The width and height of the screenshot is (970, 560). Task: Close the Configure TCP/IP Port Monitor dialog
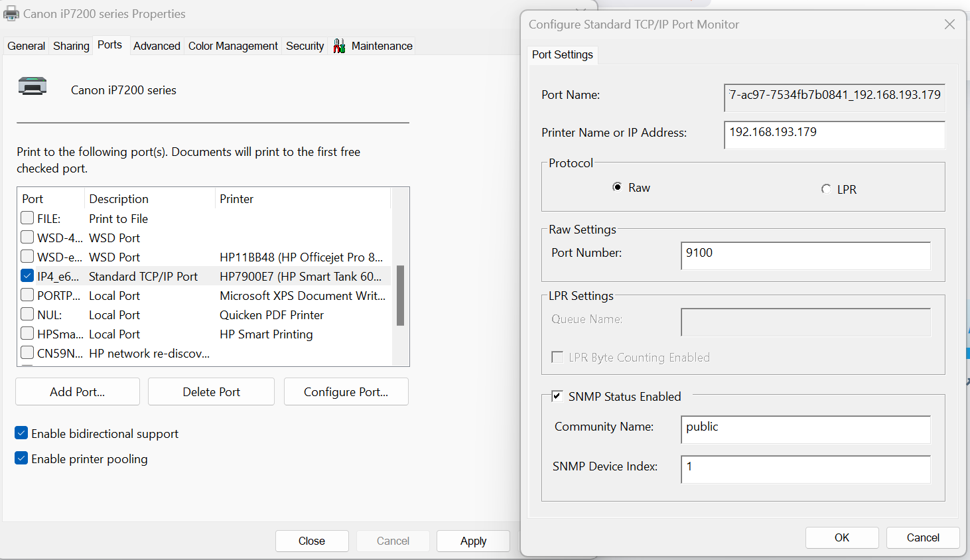949,25
